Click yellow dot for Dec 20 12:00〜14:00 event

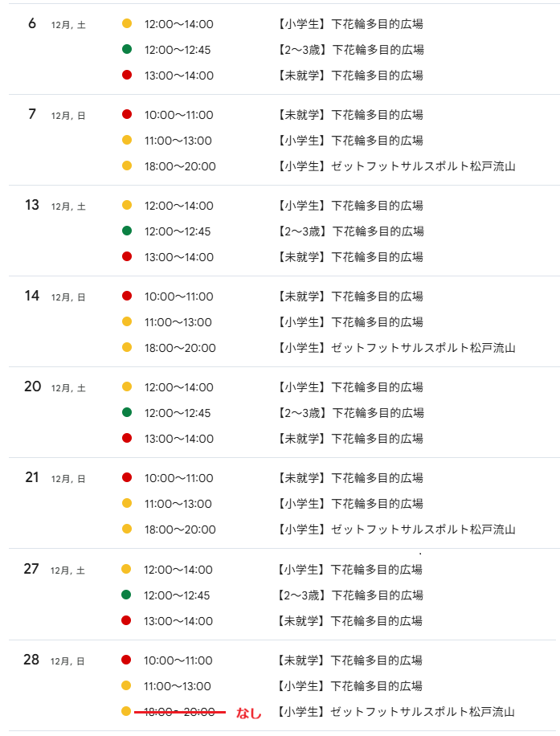127,387
